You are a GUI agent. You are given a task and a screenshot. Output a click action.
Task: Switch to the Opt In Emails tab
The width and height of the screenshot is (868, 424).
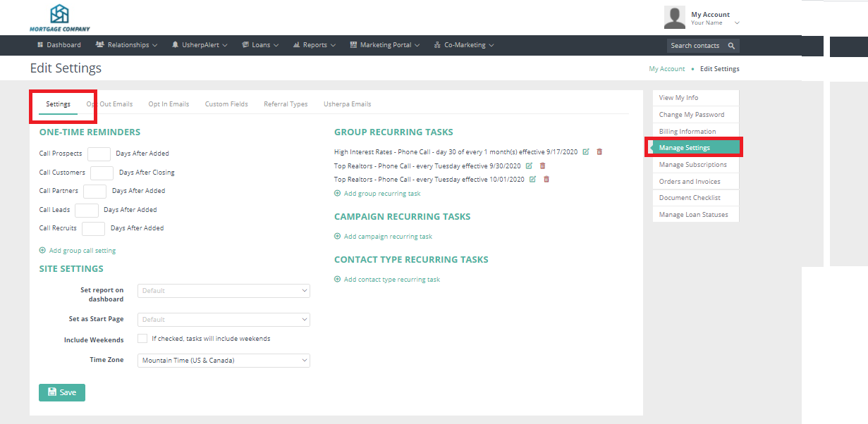[169, 104]
